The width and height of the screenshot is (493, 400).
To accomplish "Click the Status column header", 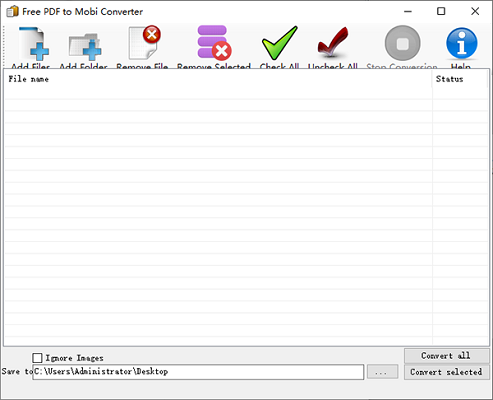I will 460,79.
